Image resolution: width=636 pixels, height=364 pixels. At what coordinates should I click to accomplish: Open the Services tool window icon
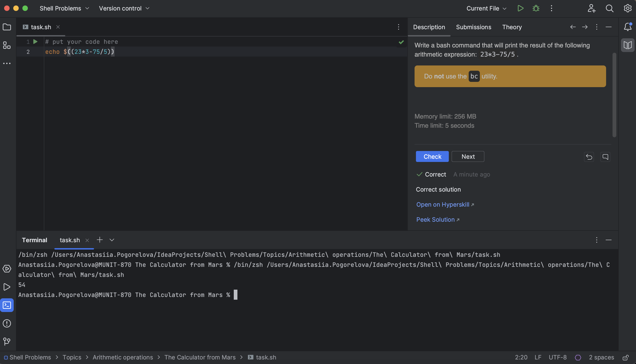tap(7, 269)
